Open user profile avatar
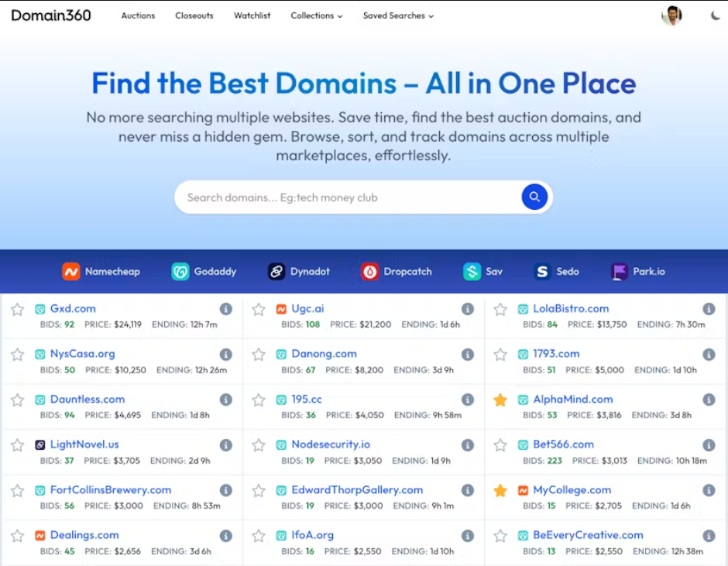728x566 pixels. 671,15
